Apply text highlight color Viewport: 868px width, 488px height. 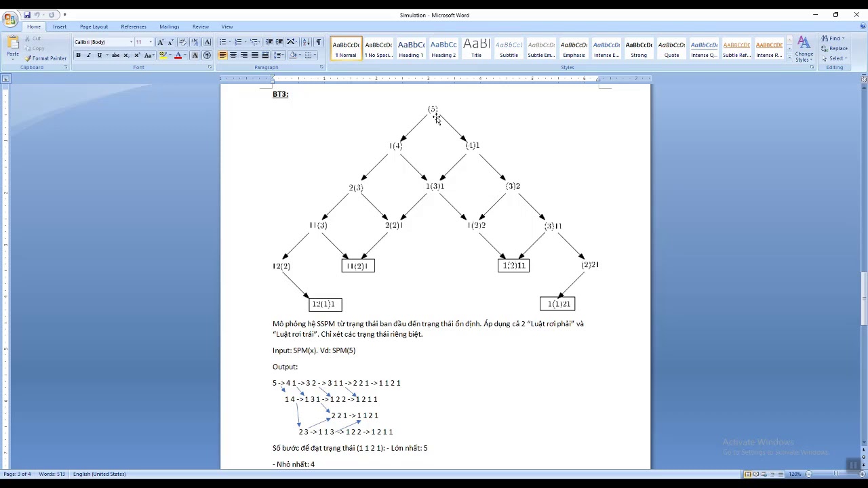point(163,56)
